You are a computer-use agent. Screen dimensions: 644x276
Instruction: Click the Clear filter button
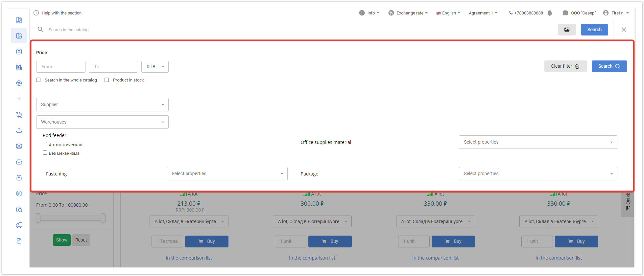[565, 66]
